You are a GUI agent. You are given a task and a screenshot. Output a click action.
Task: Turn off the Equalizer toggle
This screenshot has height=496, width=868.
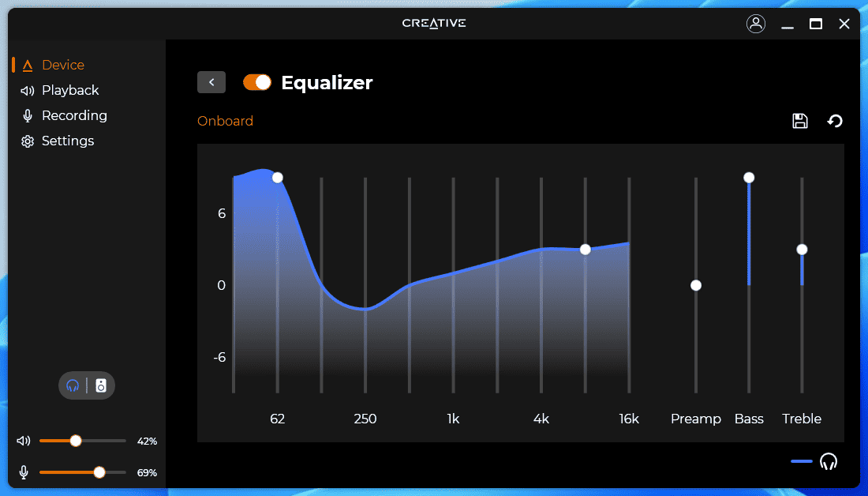click(x=257, y=82)
